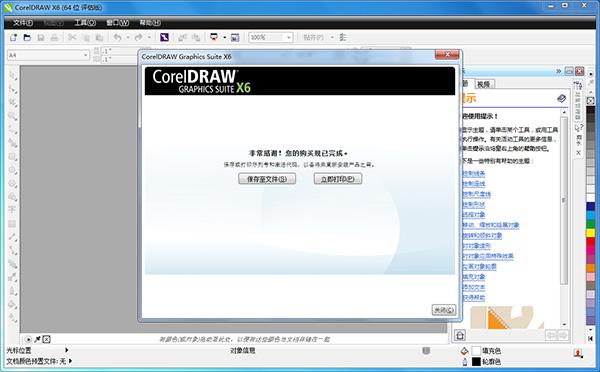Screen dimensions: 600x372
Task: Click the Application launcher icon
Action: click(214, 37)
